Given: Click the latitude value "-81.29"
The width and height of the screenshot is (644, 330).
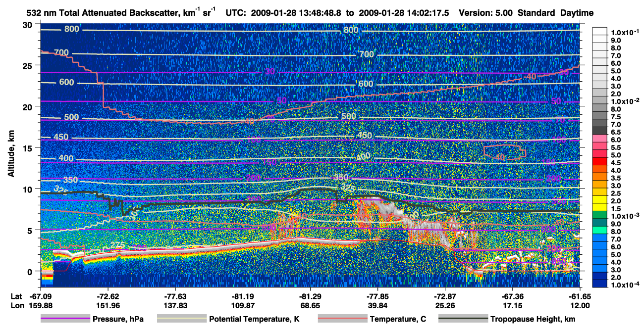Looking at the screenshot, I should (x=310, y=296).
